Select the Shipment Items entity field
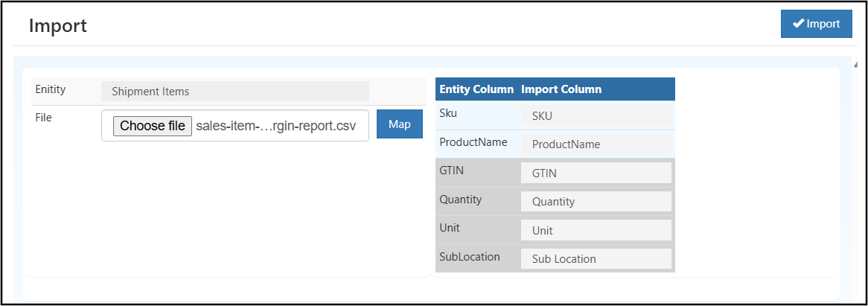 point(234,92)
